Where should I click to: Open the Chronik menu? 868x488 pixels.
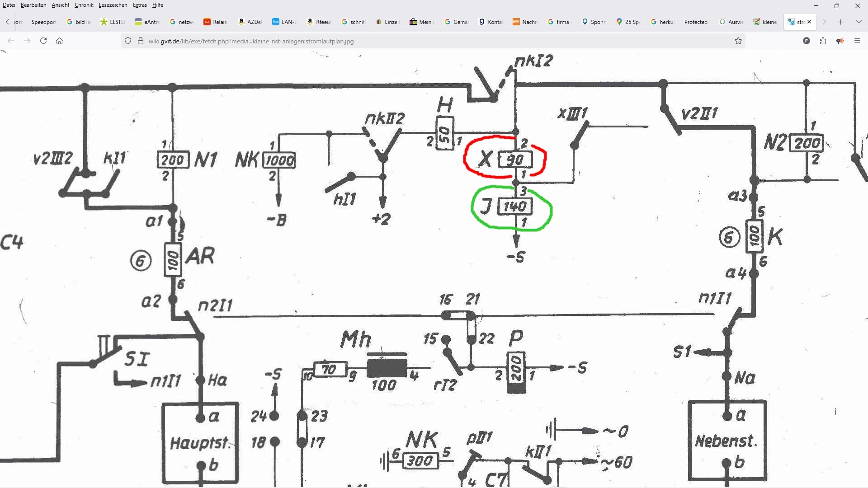click(84, 5)
